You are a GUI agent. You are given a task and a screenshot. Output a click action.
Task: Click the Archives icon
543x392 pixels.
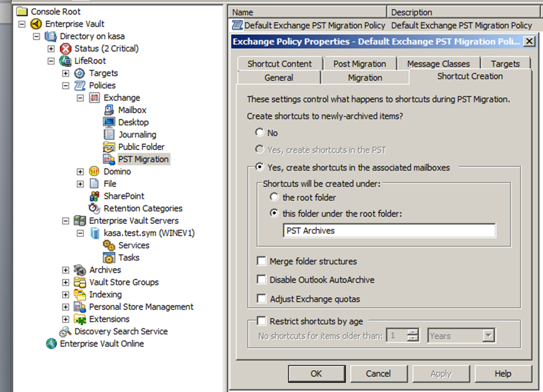click(79, 269)
